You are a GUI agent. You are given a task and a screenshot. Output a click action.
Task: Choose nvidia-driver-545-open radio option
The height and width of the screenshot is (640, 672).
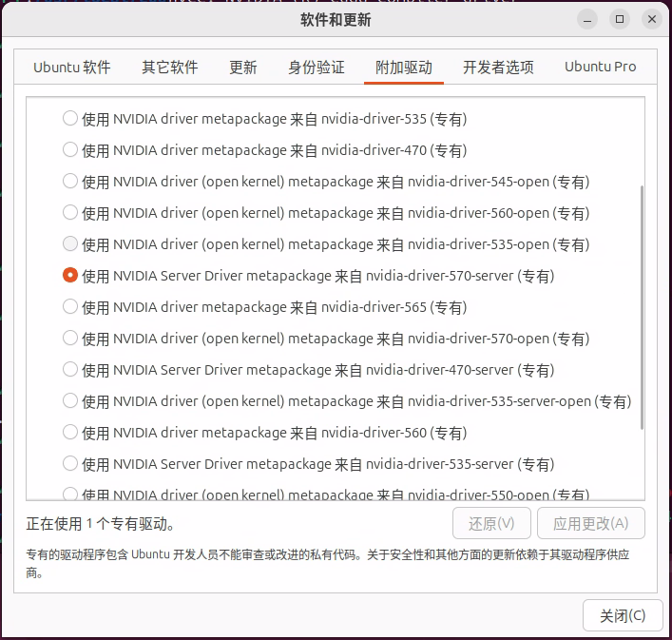click(x=69, y=181)
